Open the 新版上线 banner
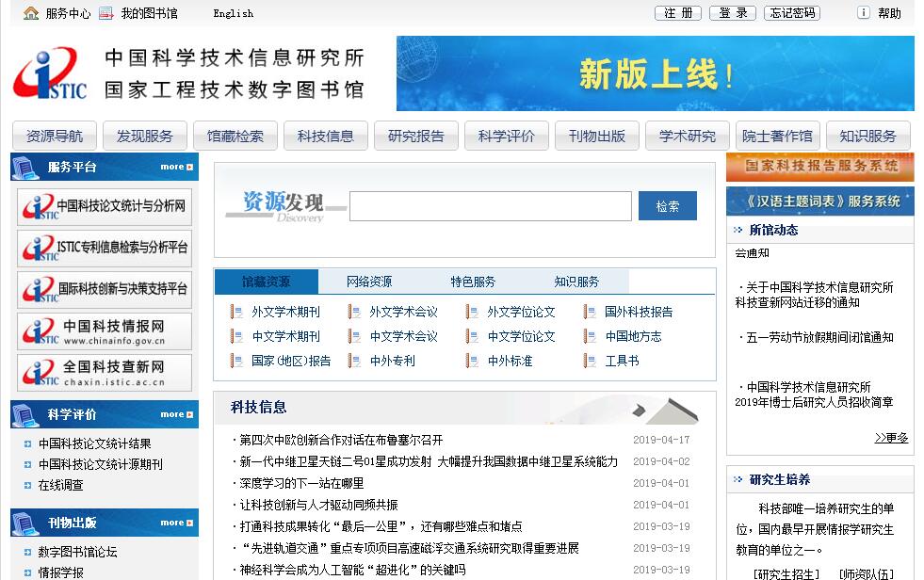924x580 pixels. (655, 73)
